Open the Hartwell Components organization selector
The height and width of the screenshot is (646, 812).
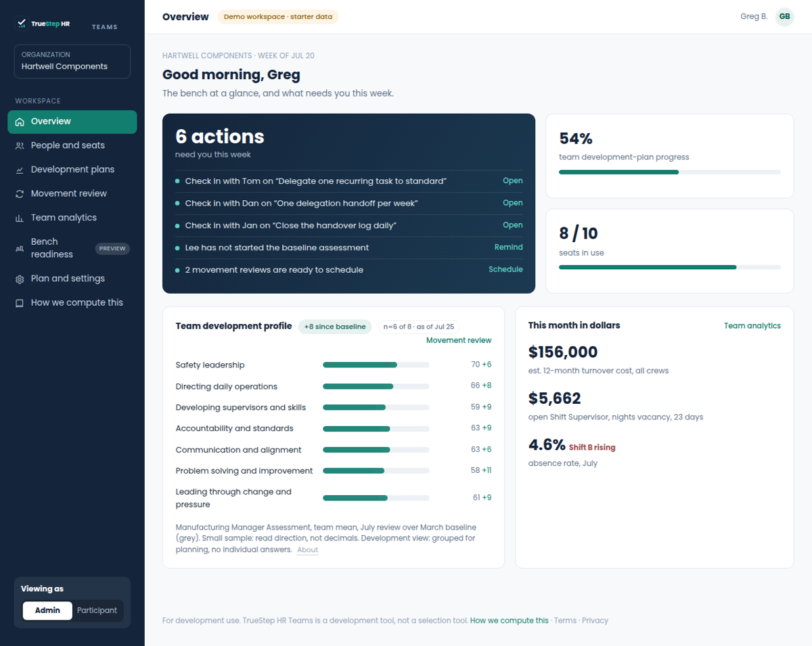point(72,62)
